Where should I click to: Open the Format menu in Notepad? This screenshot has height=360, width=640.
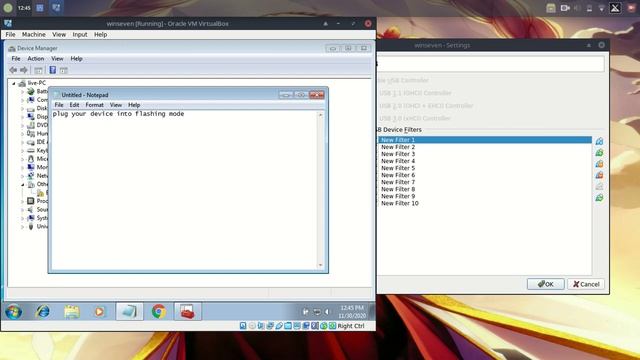point(94,105)
